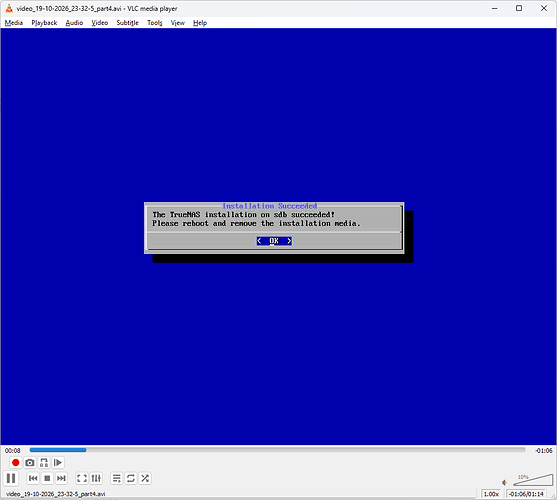The height and width of the screenshot is (500, 557).
Task: Take a snapshot with the camera icon
Action: coord(30,462)
